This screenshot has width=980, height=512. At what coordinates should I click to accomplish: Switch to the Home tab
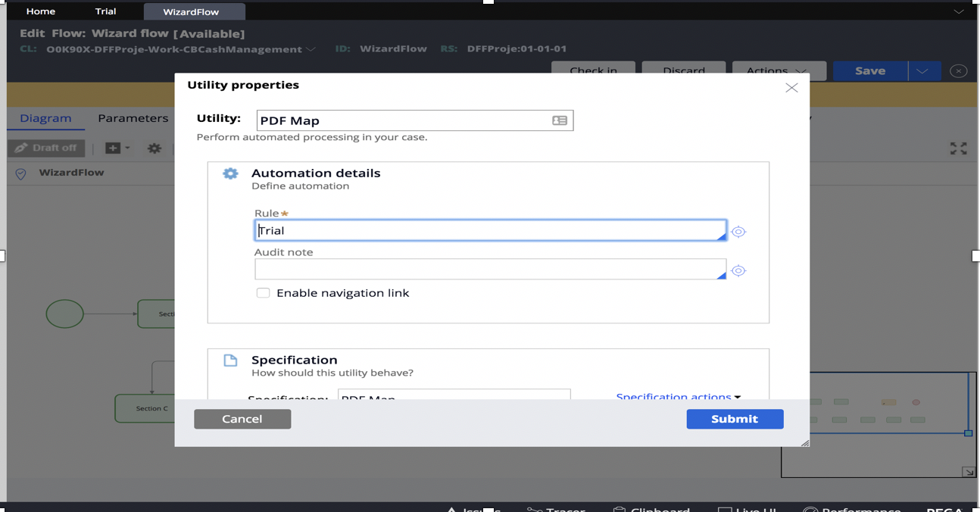tap(41, 11)
